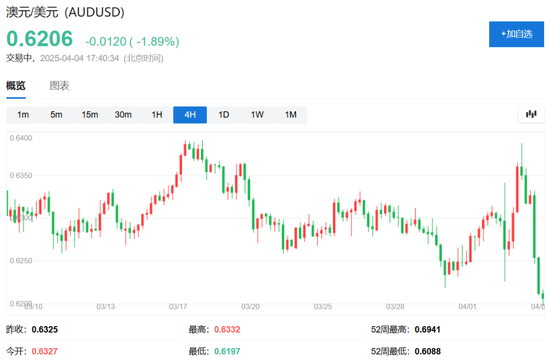Select the 1D timeframe
The height and width of the screenshot is (361, 550).
[223, 115]
